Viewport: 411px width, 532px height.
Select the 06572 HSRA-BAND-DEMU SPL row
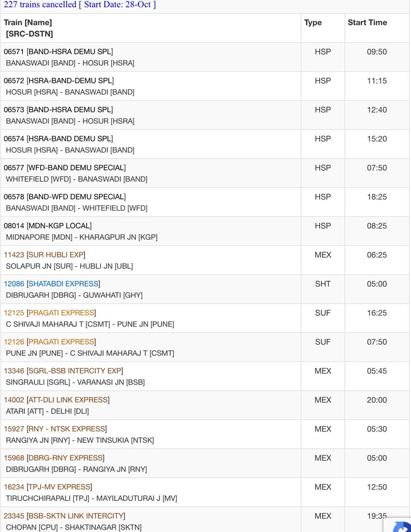click(205, 86)
